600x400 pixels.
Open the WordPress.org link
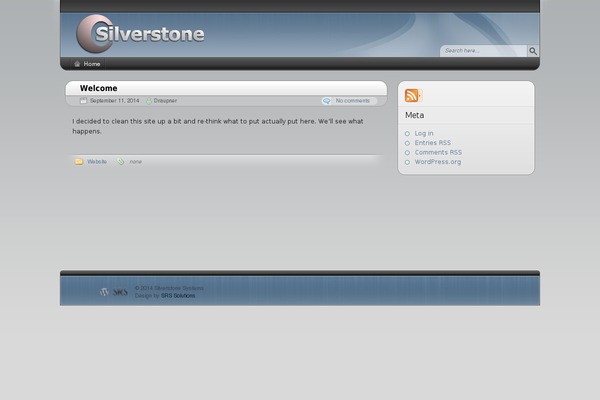tap(438, 162)
